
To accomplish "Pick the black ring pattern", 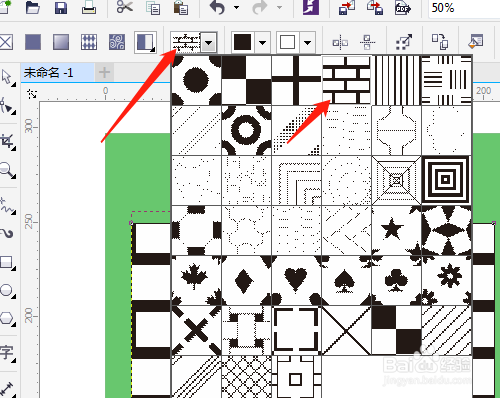I will [247, 130].
